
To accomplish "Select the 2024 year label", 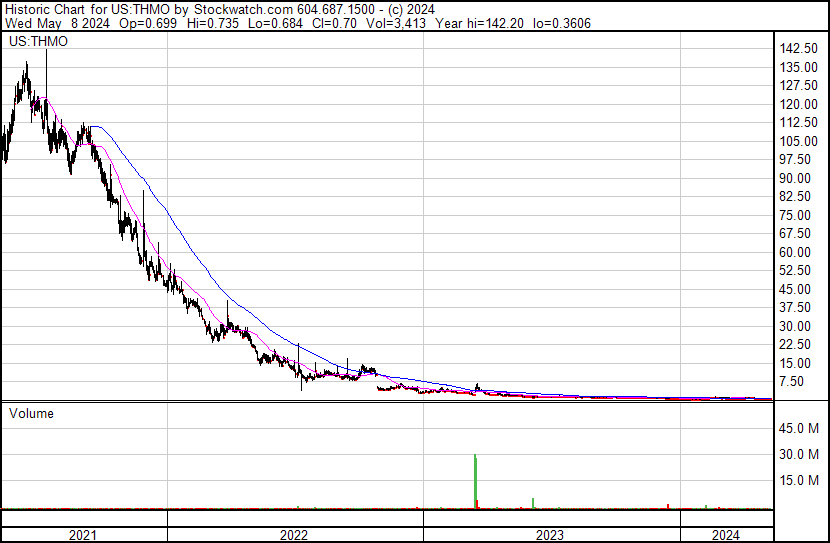I will 726,535.
